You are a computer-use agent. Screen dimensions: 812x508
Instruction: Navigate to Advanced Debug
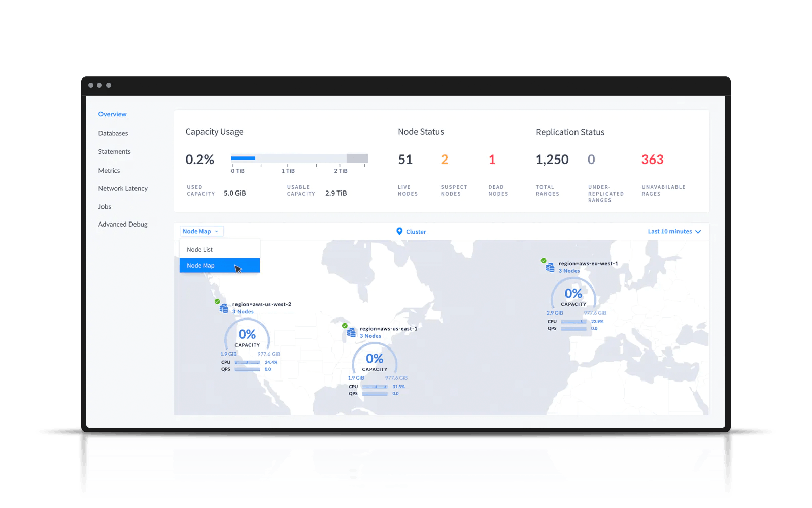click(123, 224)
